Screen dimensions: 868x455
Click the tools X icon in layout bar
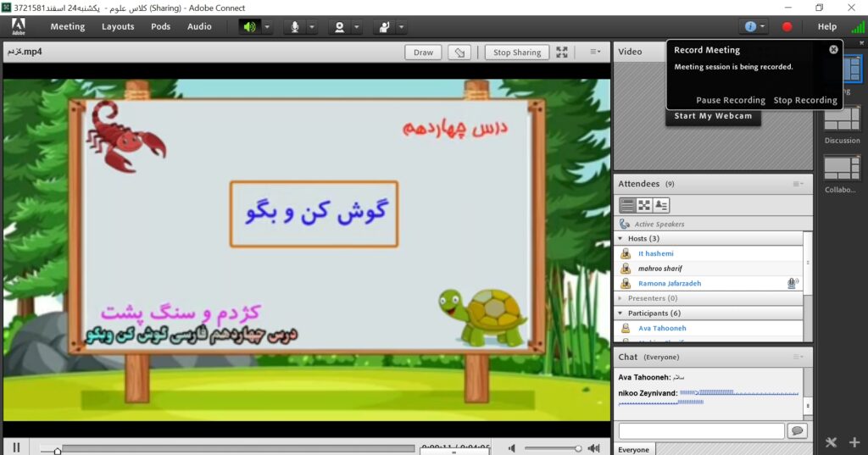[x=831, y=442]
